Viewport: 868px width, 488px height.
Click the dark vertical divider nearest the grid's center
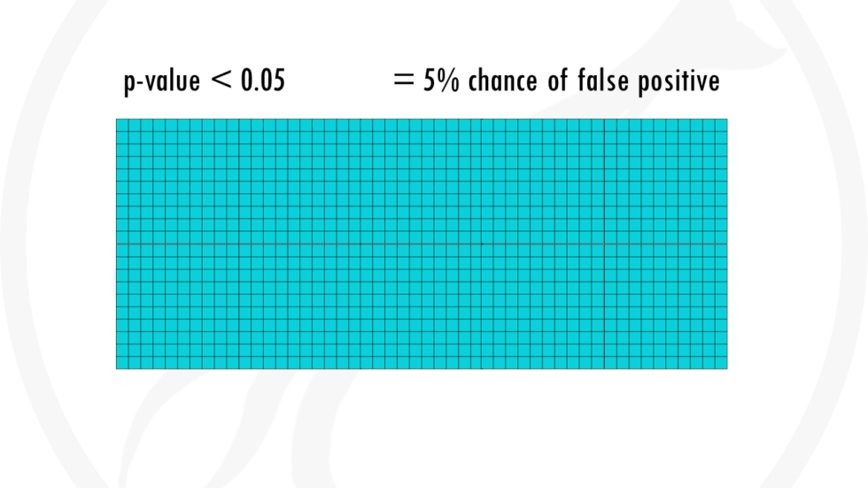(x=482, y=244)
